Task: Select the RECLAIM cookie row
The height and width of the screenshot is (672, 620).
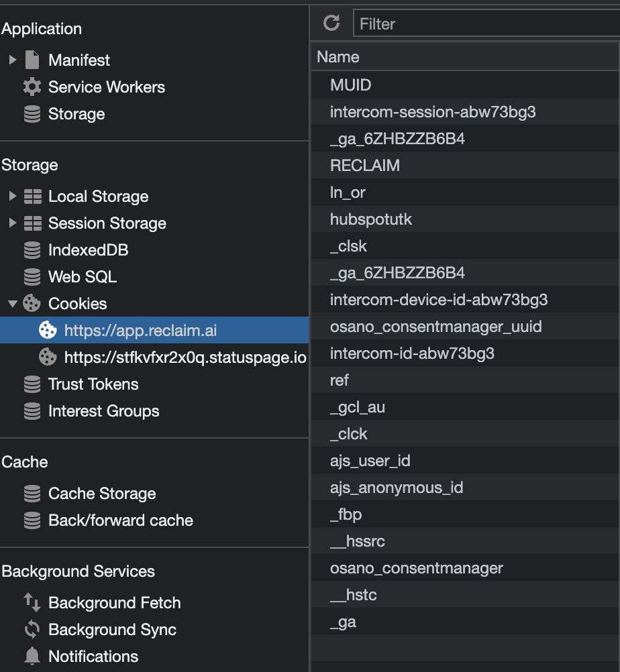Action: click(465, 166)
